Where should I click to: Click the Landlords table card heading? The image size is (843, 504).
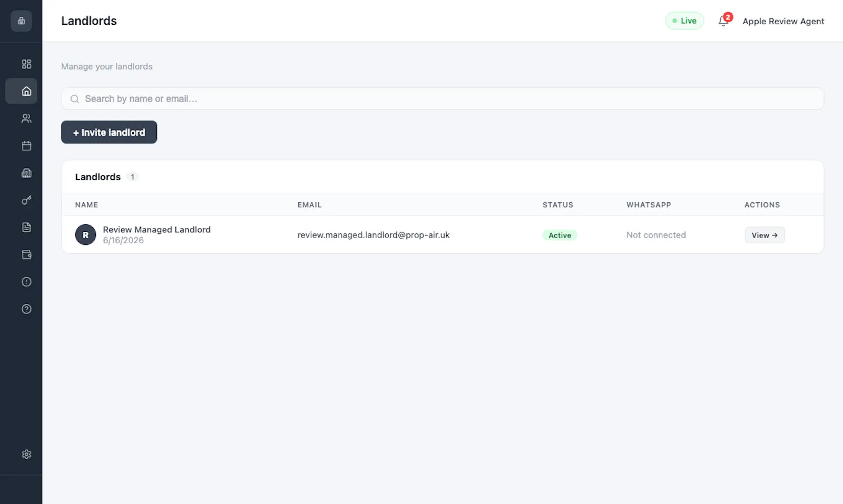pos(97,177)
